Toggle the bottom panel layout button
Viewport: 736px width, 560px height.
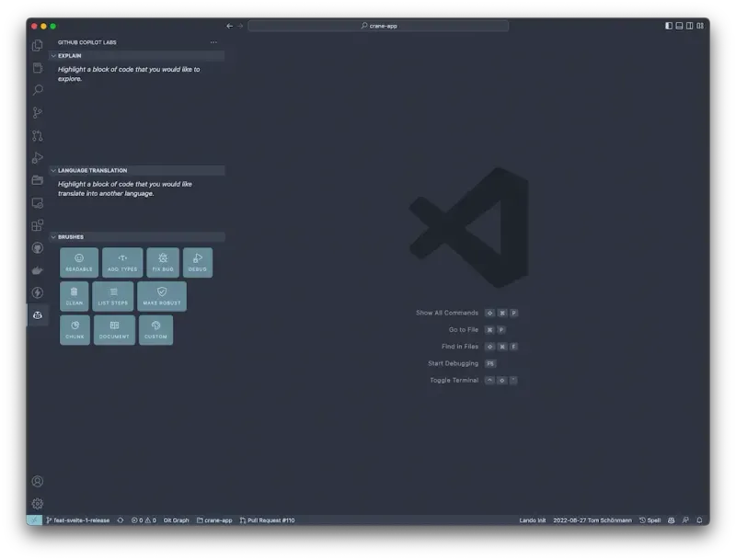[x=679, y=26]
